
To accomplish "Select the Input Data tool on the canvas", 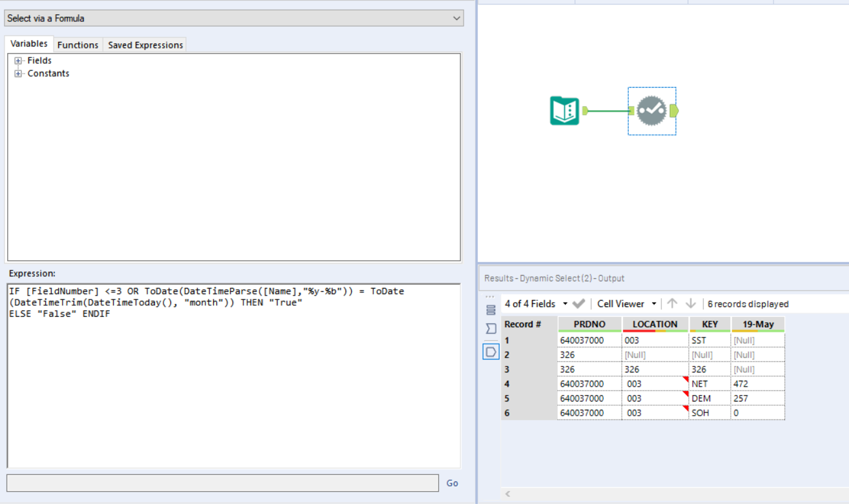I will pos(564,110).
